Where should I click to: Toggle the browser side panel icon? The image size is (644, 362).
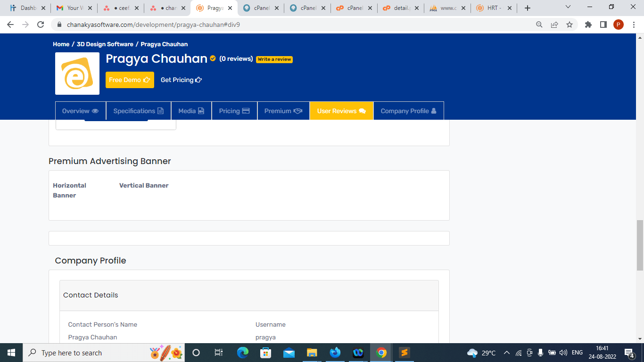click(603, 25)
